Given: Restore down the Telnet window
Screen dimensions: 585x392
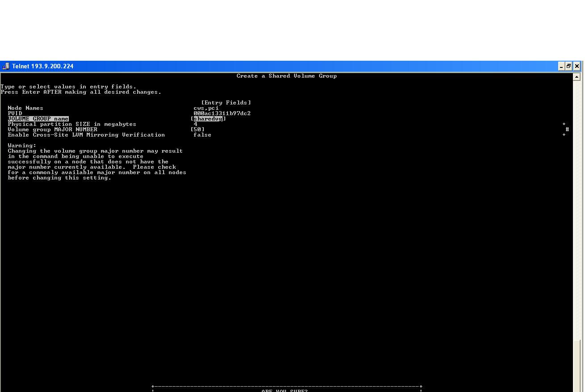Looking at the screenshot, I should click(x=569, y=66).
